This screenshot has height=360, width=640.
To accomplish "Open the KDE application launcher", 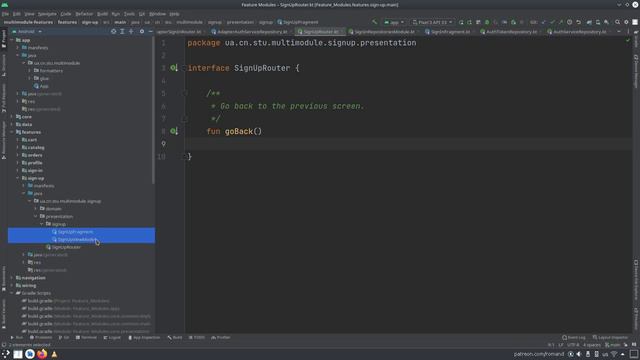I will pyautogui.click(x=6, y=354).
